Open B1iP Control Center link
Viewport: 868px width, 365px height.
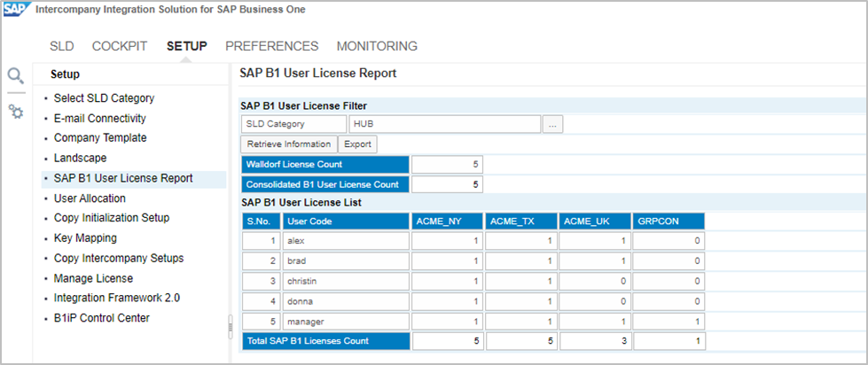[101, 318]
